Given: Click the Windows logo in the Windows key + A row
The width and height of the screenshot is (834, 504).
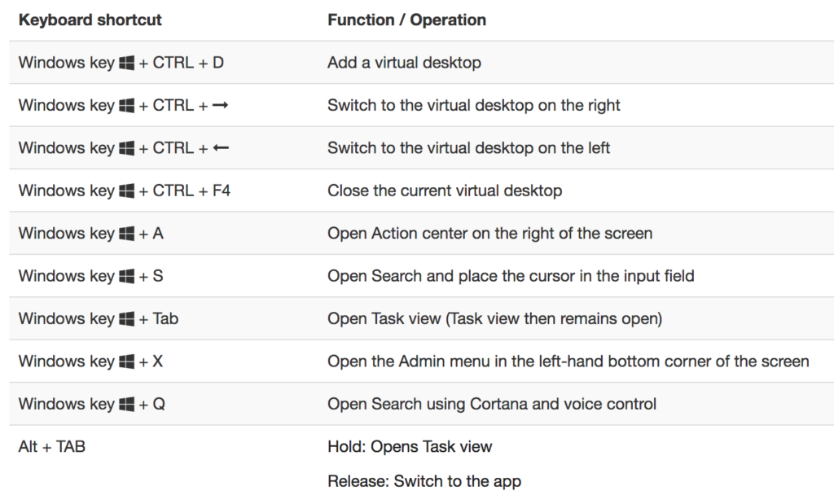Looking at the screenshot, I should coord(126,234).
